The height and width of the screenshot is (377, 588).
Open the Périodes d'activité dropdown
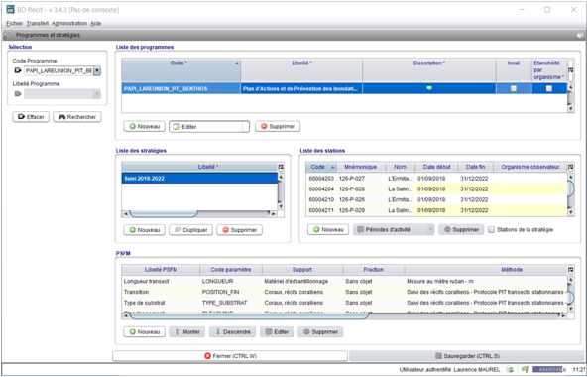coord(430,229)
